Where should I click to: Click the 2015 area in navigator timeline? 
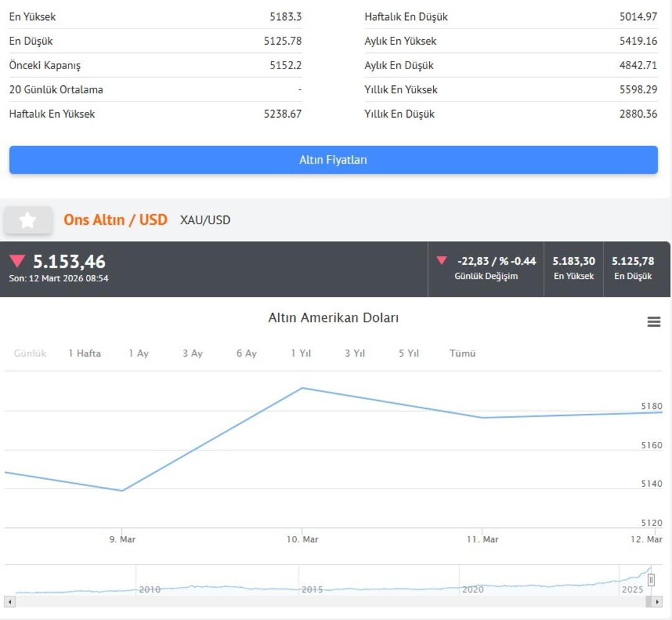[x=311, y=588]
